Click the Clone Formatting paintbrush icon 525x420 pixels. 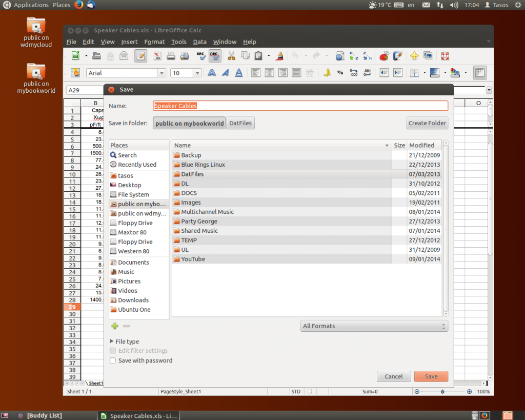point(280,55)
